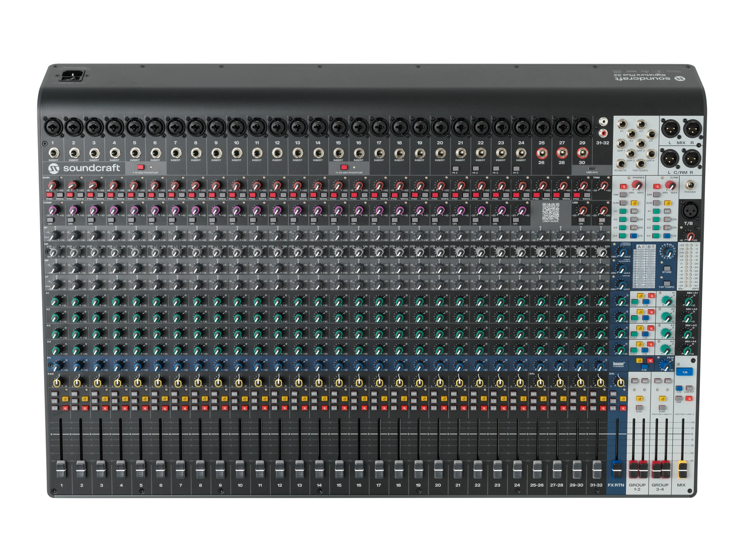Enable the 100Hz filter on channel 3
Viewport: 747px width, 560px height.
(x=100, y=195)
